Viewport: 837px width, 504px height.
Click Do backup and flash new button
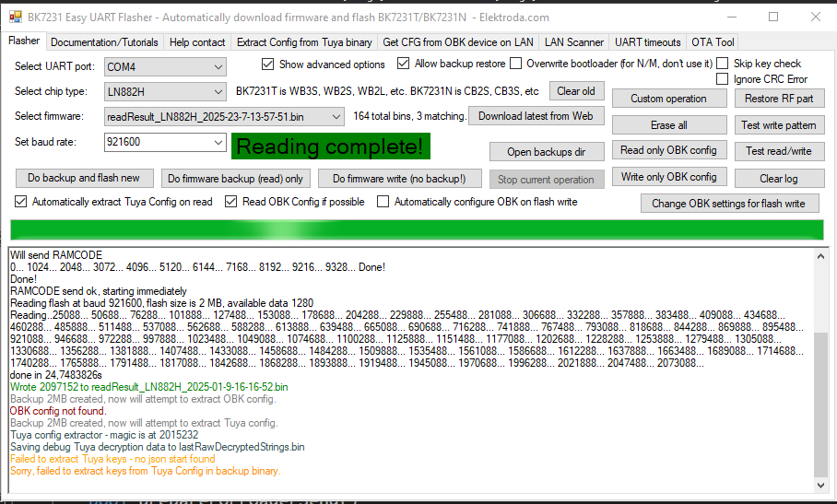pyautogui.click(x=84, y=178)
